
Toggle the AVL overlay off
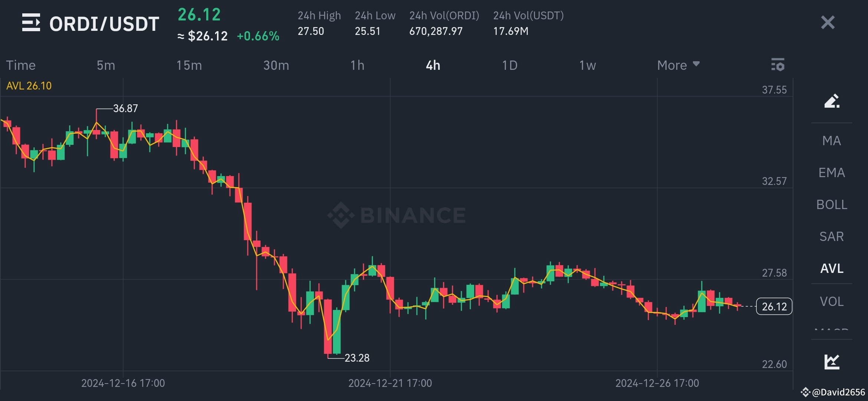click(831, 268)
